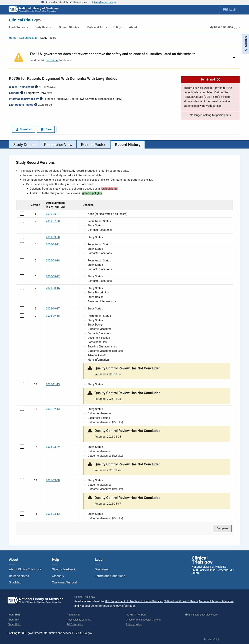Open the FOIA requests link
Viewport: 249px width, 644px height.
75,624
